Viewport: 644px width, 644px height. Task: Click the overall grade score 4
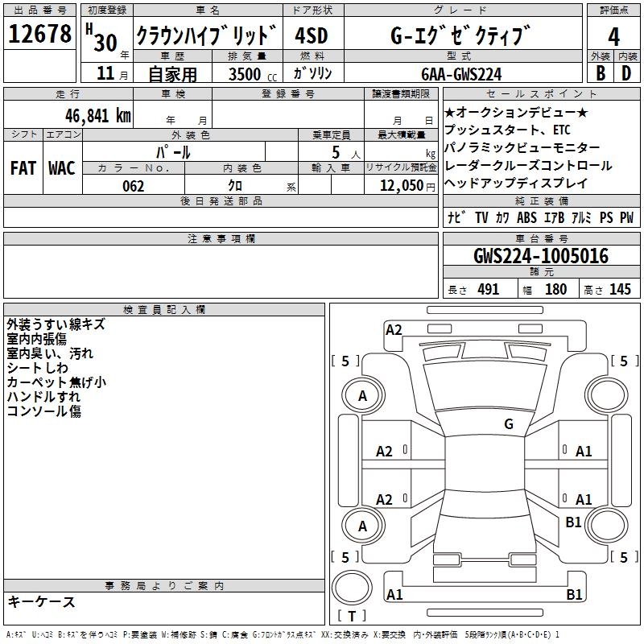pyautogui.click(x=613, y=35)
